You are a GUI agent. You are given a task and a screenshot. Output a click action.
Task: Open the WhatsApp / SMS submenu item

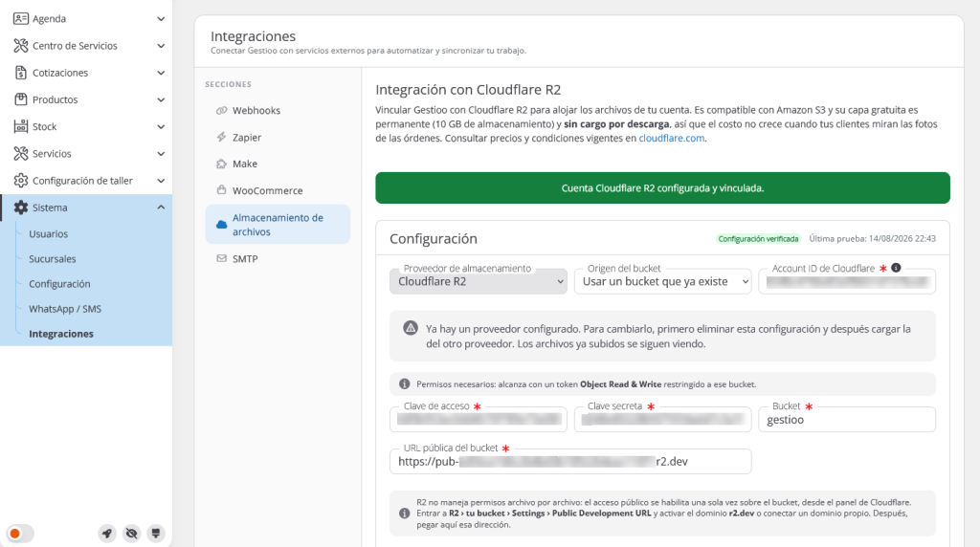pos(65,309)
